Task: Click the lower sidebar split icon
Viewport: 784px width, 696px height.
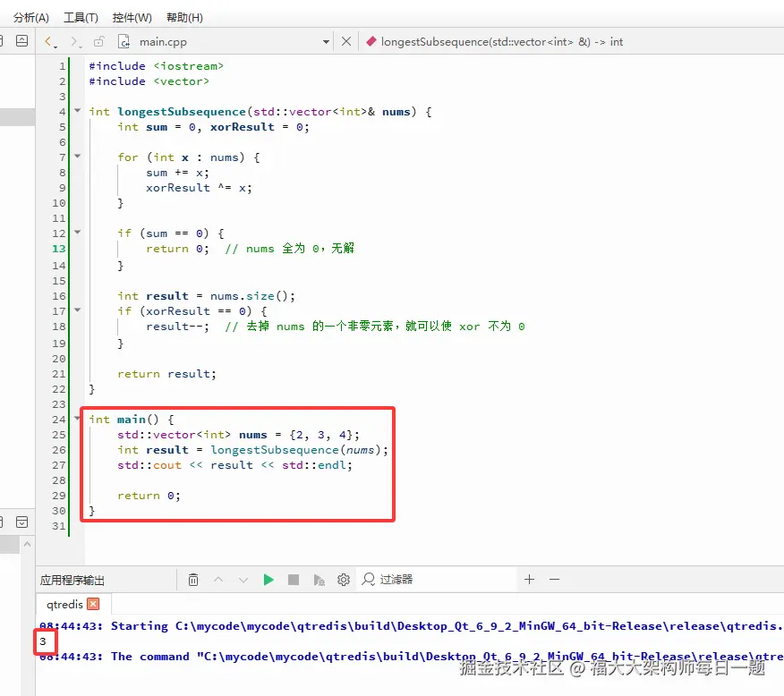Action: (22, 522)
